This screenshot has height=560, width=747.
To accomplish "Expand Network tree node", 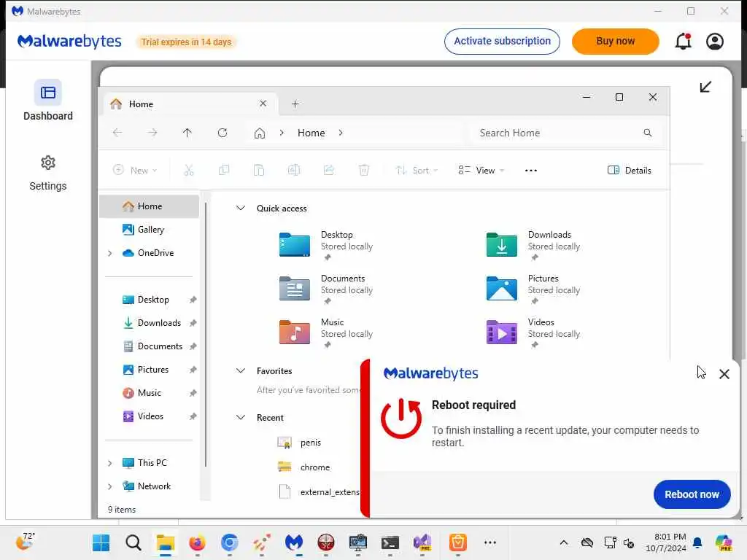I will (109, 486).
